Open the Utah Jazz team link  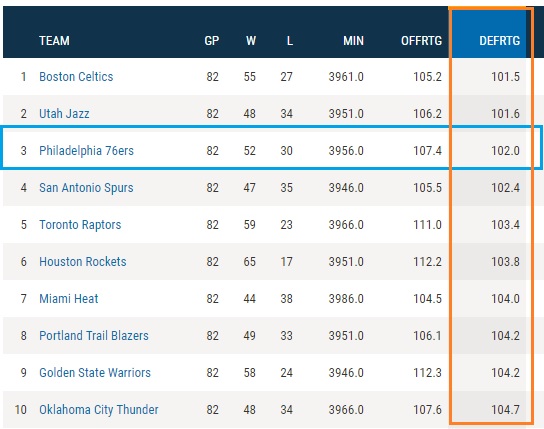point(64,114)
